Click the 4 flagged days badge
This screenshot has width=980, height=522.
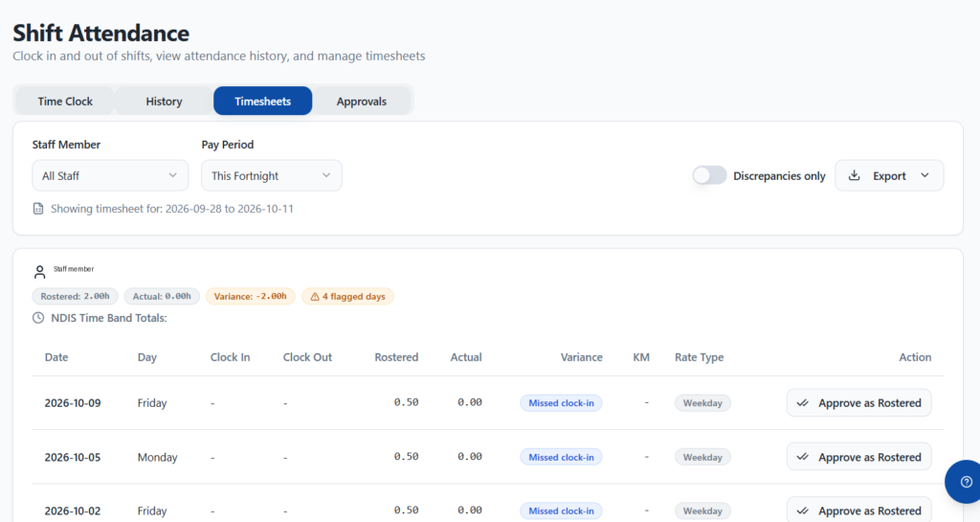[348, 296]
